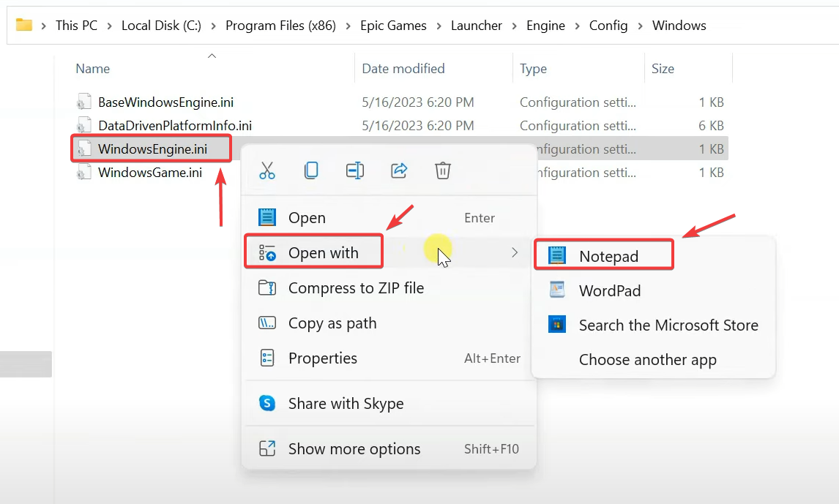Expand chevron after Engine breadcrumb
839x504 pixels.
point(578,26)
